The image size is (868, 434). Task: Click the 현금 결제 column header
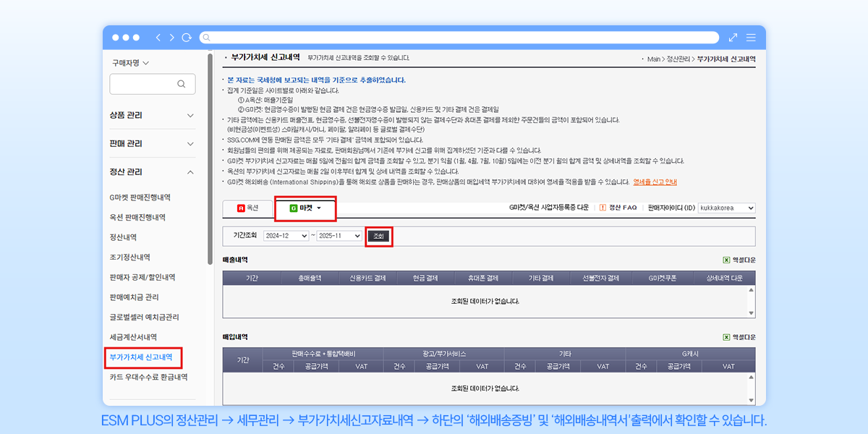coord(425,278)
